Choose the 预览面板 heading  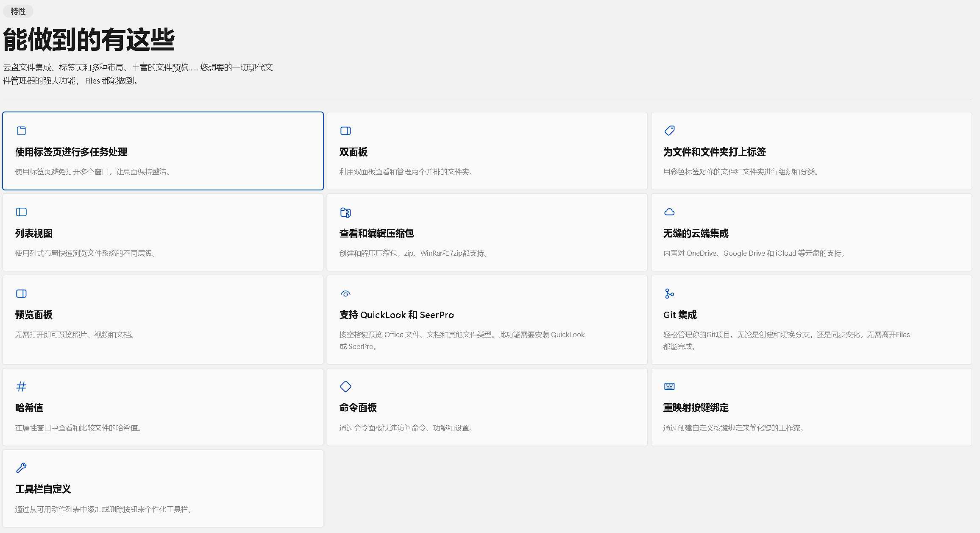[x=34, y=315]
